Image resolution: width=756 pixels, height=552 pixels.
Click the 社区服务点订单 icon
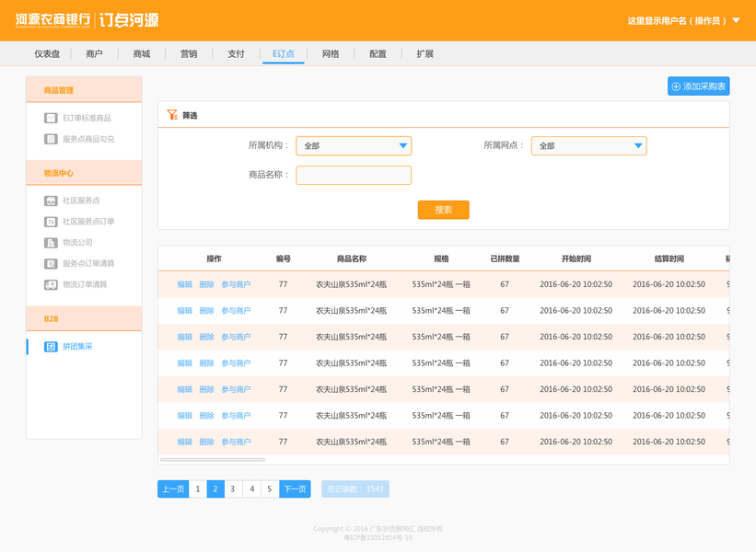(x=51, y=222)
